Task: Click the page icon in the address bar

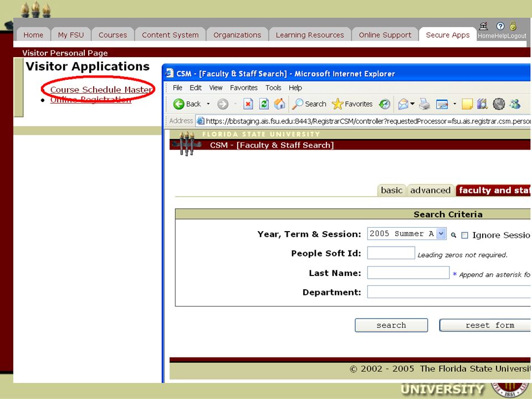Action: pos(201,121)
